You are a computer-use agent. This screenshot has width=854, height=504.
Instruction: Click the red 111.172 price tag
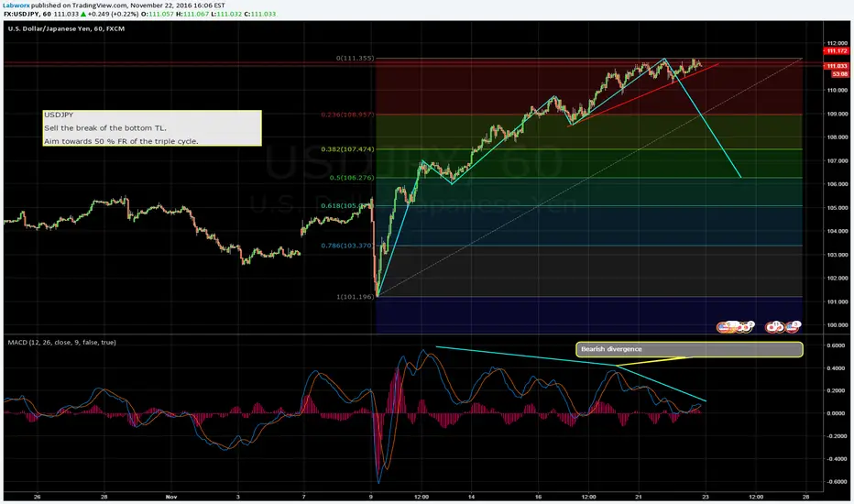[838, 50]
